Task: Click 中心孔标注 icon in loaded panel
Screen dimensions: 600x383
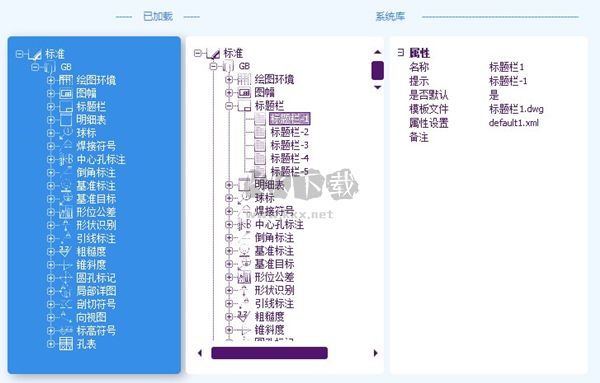Action: tap(66, 159)
